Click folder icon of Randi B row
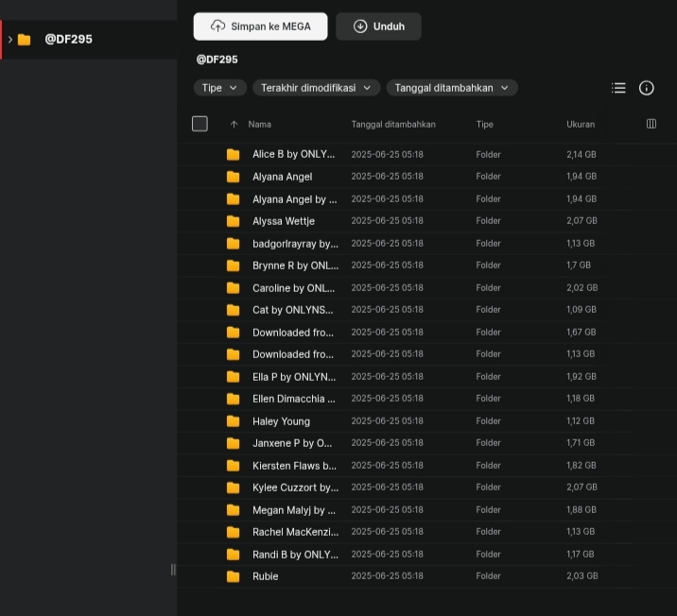677x616 pixels. (x=234, y=555)
